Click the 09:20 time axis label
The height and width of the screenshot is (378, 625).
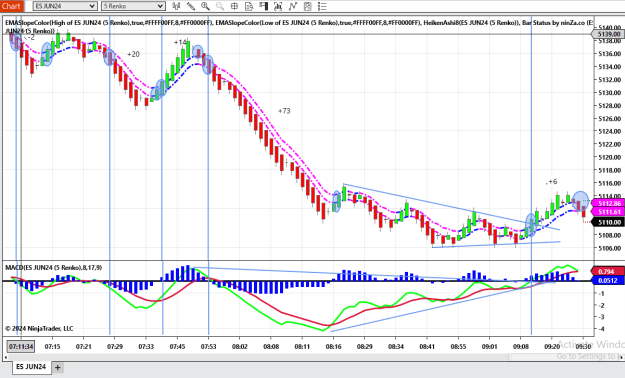click(552, 346)
